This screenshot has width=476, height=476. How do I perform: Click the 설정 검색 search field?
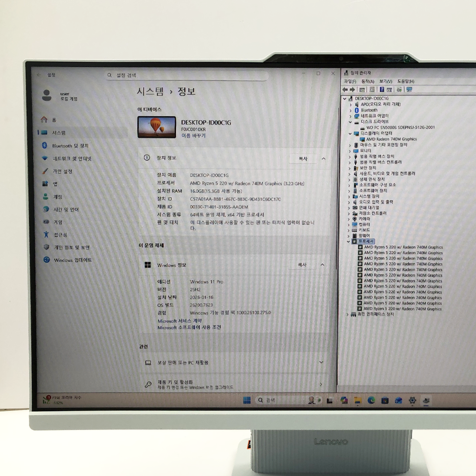point(187,75)
